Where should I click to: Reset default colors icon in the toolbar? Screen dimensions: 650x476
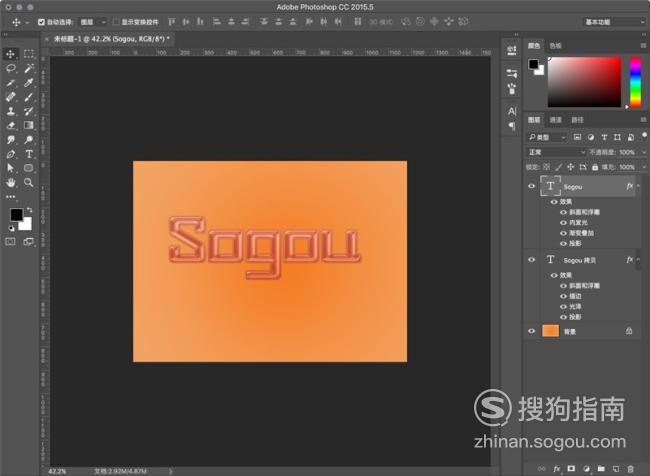click(11, 228)
